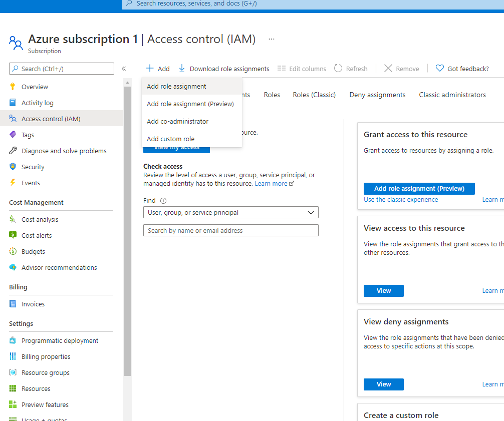This screenshot has width=504, height=421.
Task: Select Add co-administrator in the menu
Action: (x=191, y=121)
